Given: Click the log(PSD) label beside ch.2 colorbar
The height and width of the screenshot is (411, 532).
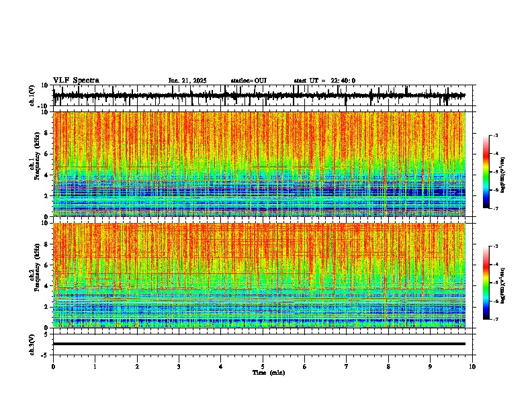Looking at the screenshot, I should coord(503,285).
